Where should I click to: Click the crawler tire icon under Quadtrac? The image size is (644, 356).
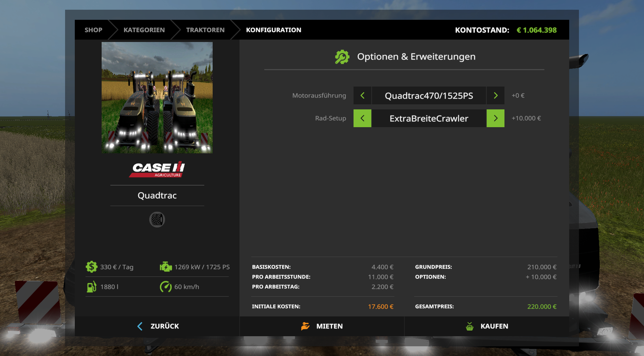[x=157, y=220]
